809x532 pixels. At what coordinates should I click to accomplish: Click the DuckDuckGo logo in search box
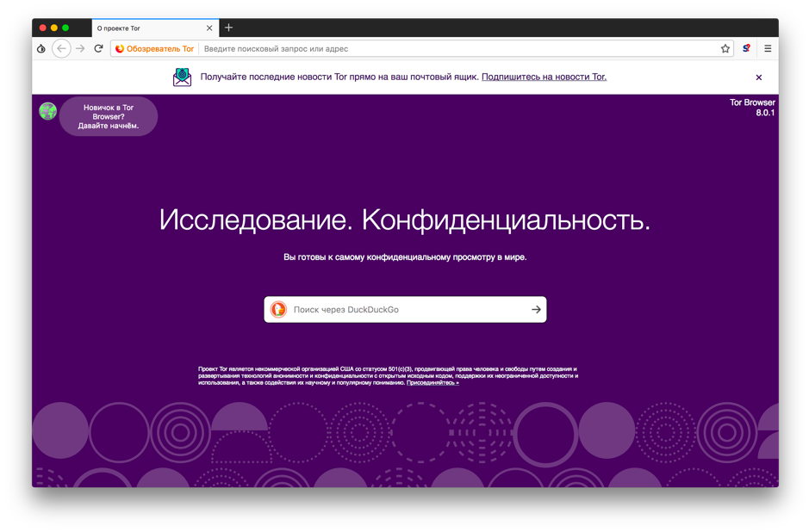click(278, 309)
